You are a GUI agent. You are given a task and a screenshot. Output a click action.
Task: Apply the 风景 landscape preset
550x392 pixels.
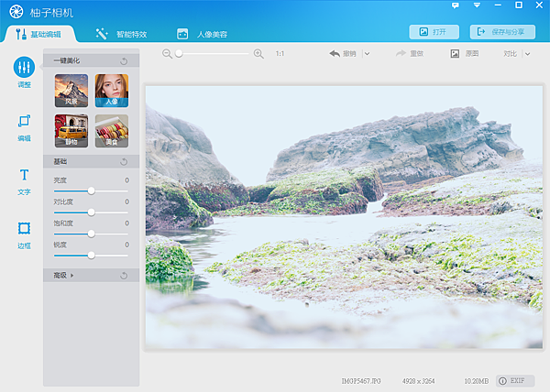(x=71, y=91)
